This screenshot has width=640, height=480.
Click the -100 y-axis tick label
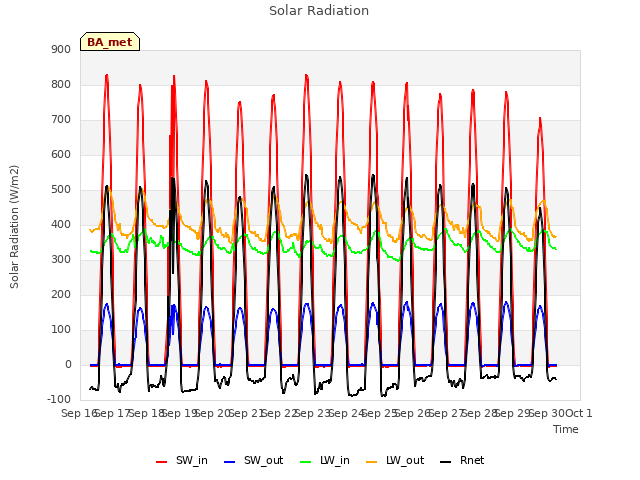[59, 399]
